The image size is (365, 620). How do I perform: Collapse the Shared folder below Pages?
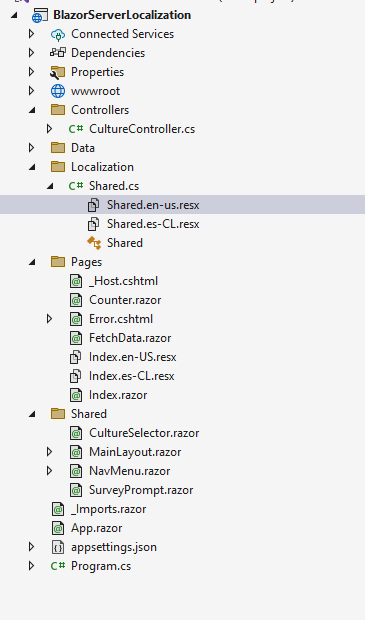(32, 414)
